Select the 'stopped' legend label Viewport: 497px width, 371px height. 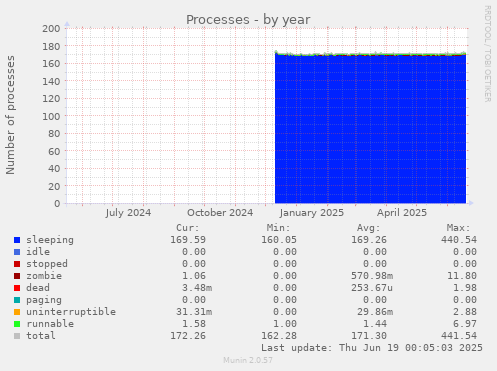[x=47, y=264]
